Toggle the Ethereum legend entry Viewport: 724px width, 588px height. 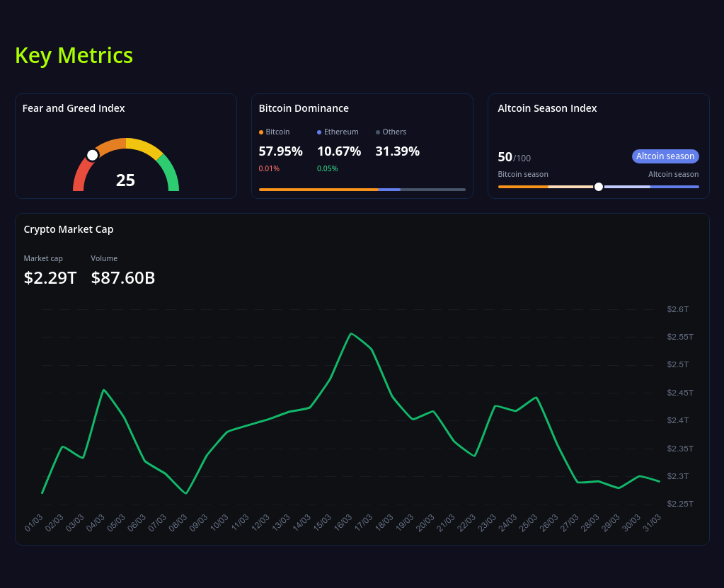tap(338, 132)
